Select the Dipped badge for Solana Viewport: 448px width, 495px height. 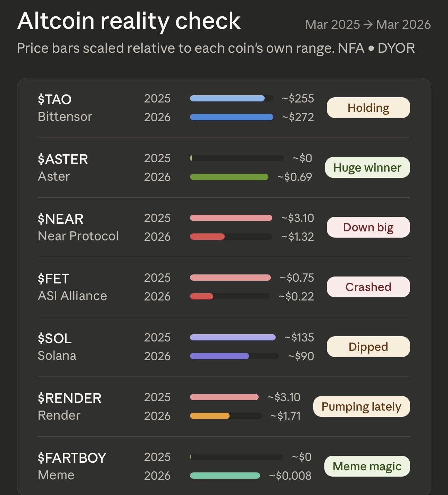pos(368,347)
